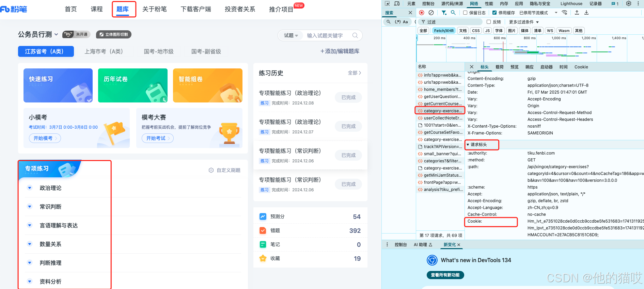Click the 收藏 star icon
Image resolution: width=644 pixels, height=289 pixels.
pos(263,258)
